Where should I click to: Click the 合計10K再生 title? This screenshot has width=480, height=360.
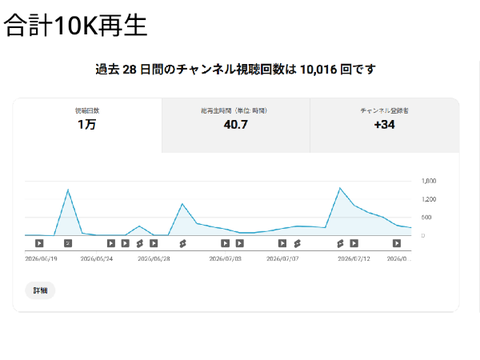(75, 26)
